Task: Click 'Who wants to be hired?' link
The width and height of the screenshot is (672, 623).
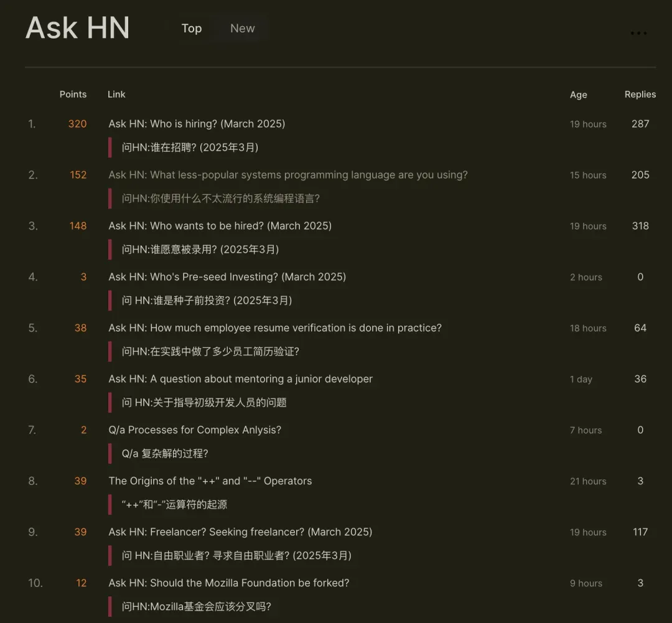Action: pos(220,226)
